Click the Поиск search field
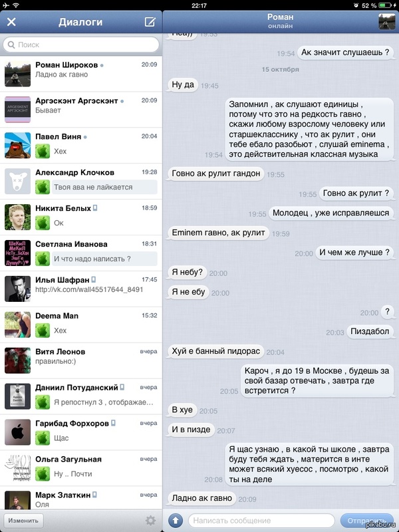399x532 pixels. coord(80,45)
